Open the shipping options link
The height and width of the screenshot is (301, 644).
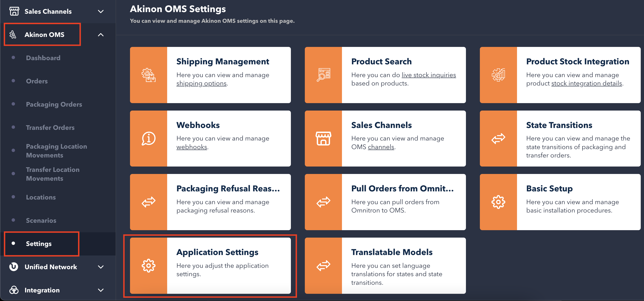click(201, 83)
